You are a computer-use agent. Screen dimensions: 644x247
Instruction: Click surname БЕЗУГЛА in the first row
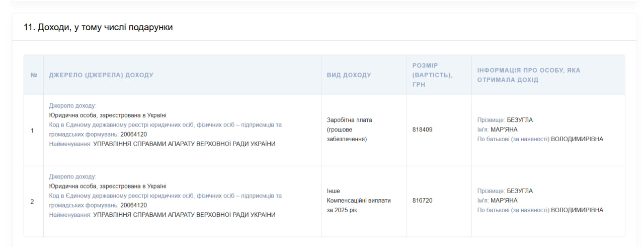519,120
